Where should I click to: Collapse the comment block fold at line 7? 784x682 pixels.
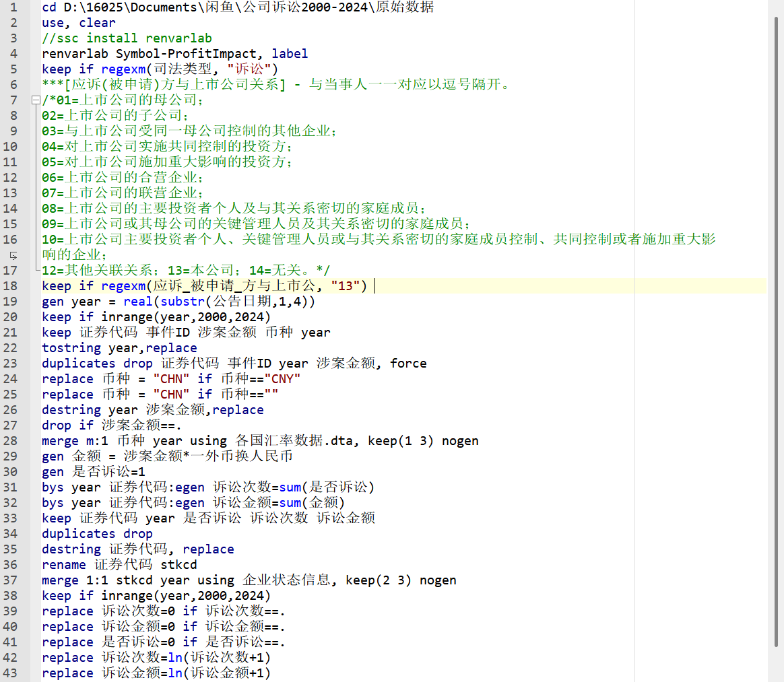(35, 100)
